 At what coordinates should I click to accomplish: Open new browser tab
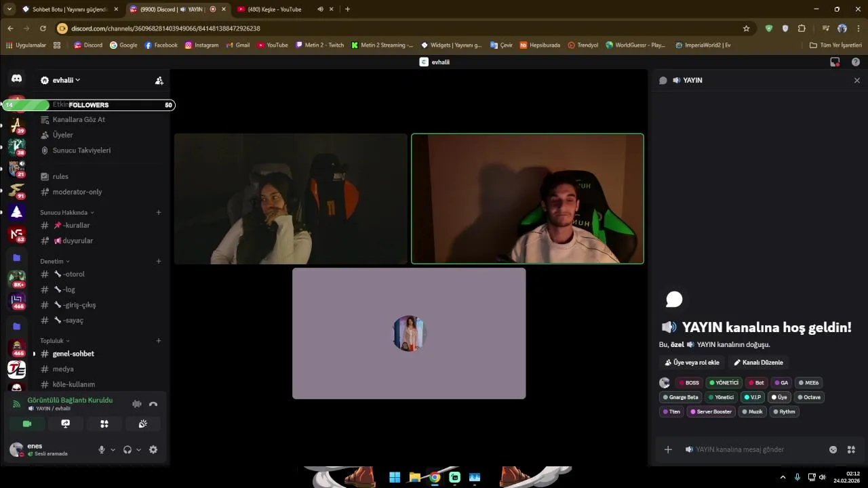(347, 9)
